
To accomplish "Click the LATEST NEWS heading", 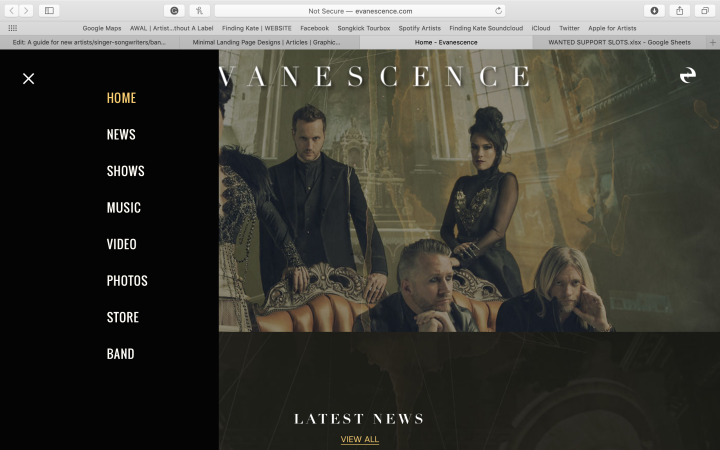I will pos(359,419).
